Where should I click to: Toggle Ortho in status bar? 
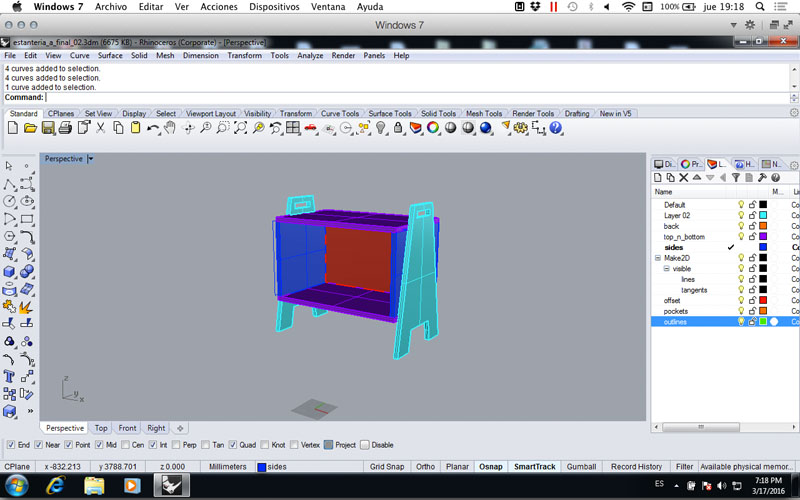pyautogui.click(x=426, y=467)
